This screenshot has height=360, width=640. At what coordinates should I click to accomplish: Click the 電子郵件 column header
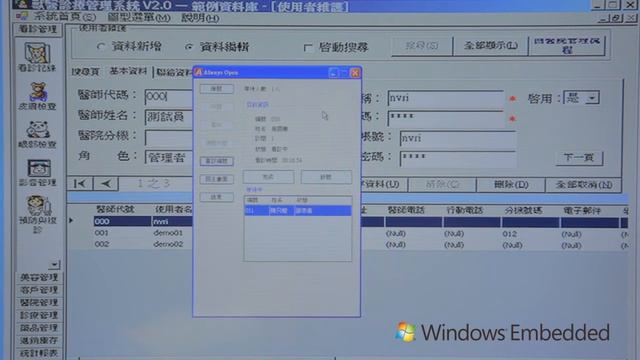(582, 211)
